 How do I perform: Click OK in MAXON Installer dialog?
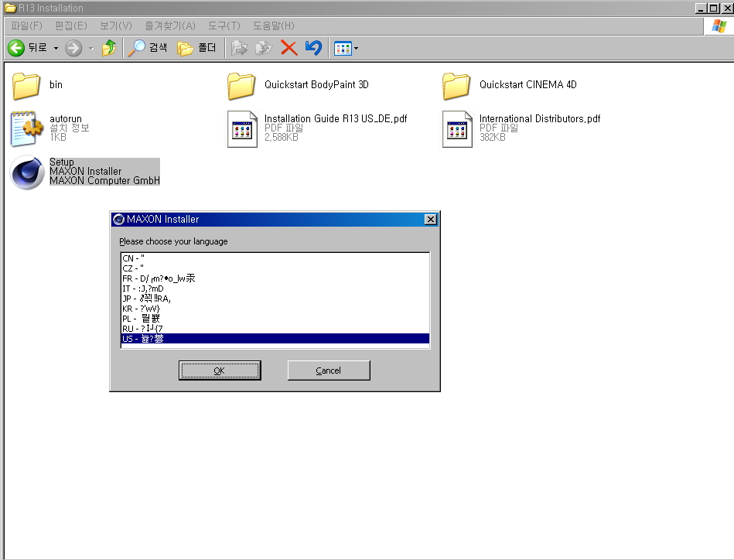point(220,370)
